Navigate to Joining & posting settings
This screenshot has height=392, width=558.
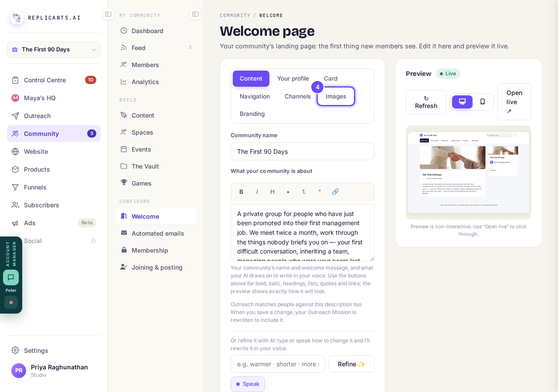(156, 267)
